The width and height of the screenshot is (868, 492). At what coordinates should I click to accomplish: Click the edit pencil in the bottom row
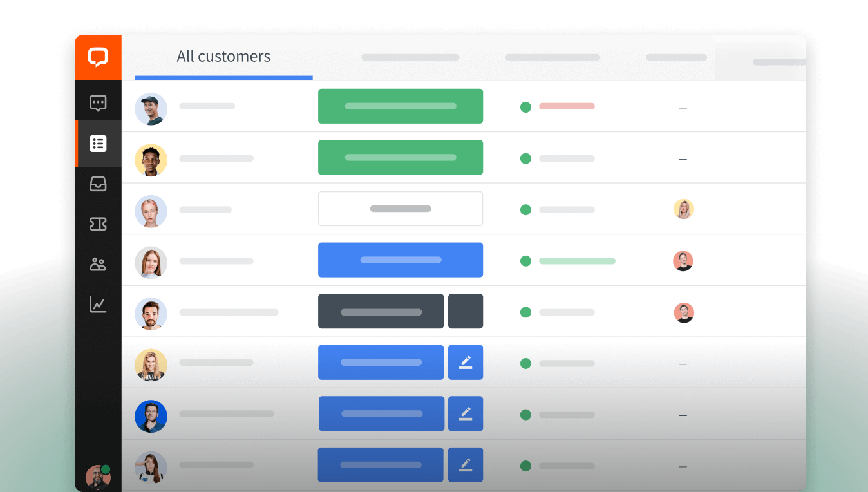[x=466, y=464]
